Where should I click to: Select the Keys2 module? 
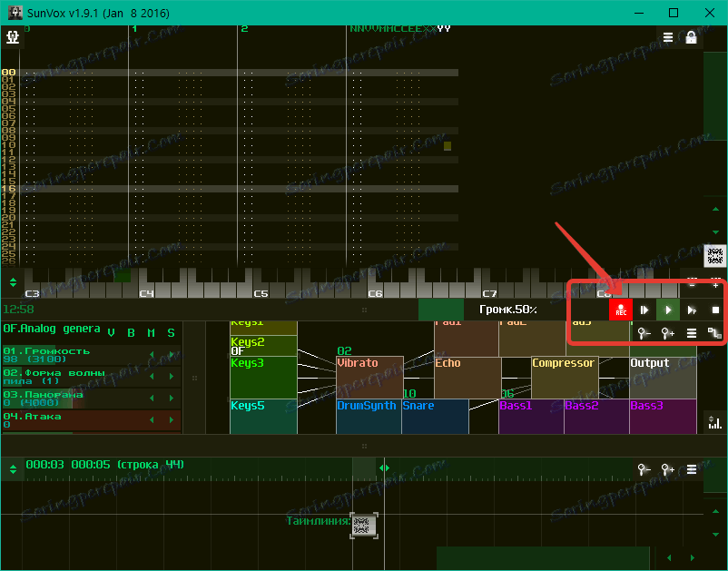pyautogui.click(x=263, y=346)
